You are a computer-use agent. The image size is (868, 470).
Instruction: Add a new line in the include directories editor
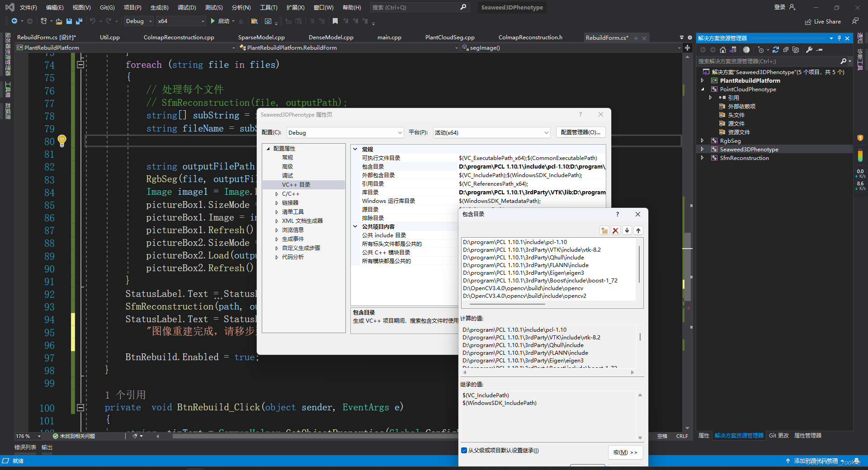604,230
